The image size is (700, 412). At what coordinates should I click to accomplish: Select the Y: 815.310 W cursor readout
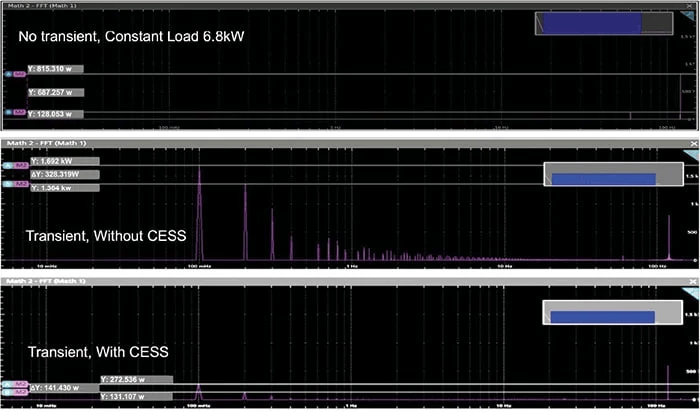(55, 70)
